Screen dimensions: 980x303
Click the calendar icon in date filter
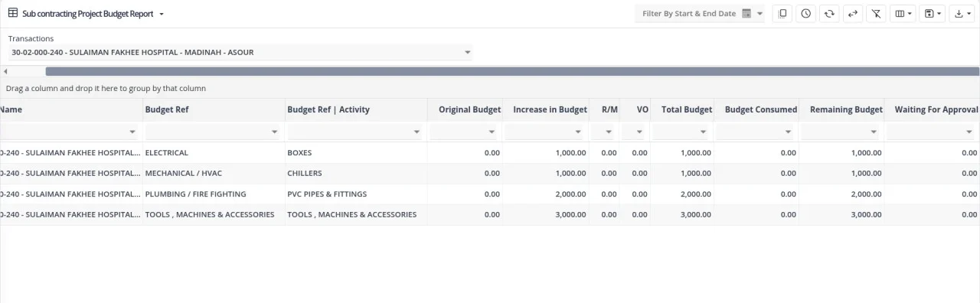pyautogui.click(x=746, y=14)
